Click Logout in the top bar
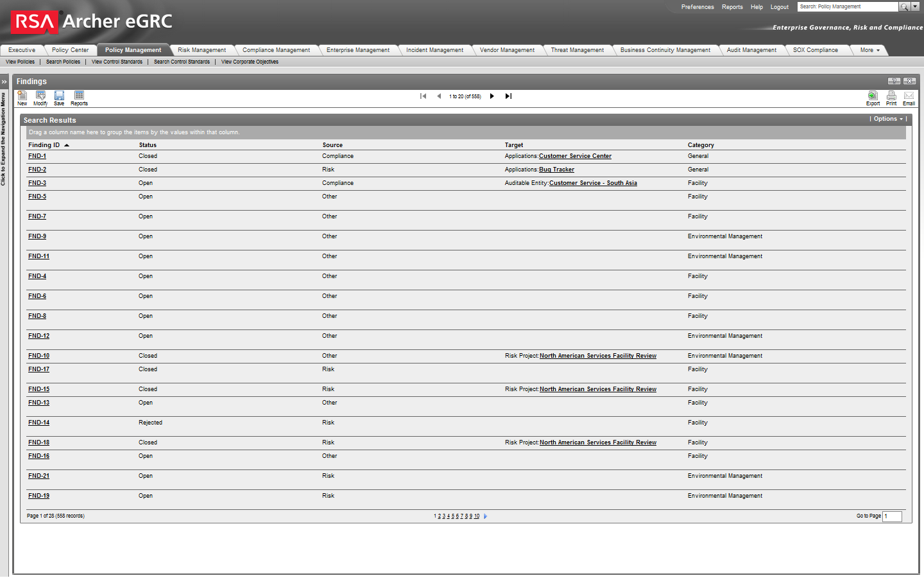Viewport: 924px width, 578px height. [x=780, y=7]
